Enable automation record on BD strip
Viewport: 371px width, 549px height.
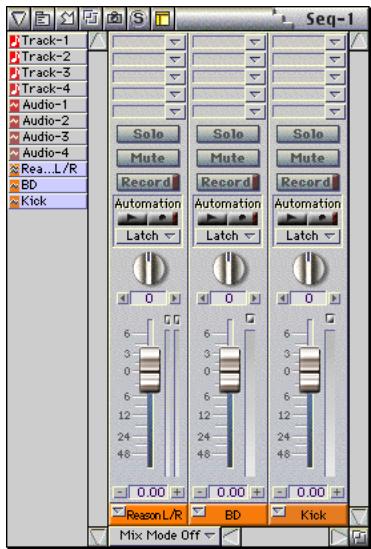click(243, 219)
